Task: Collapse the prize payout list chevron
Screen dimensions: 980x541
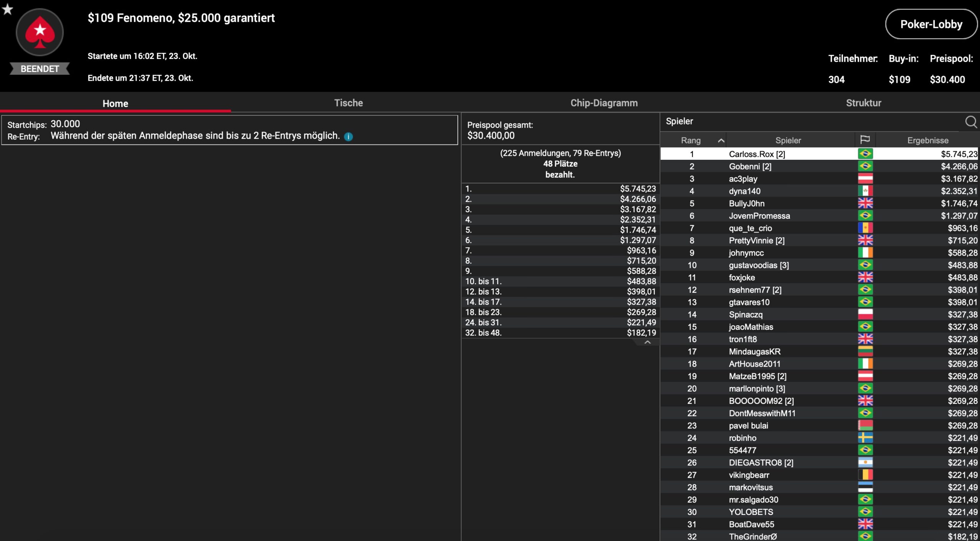Action: coord(647,342)
